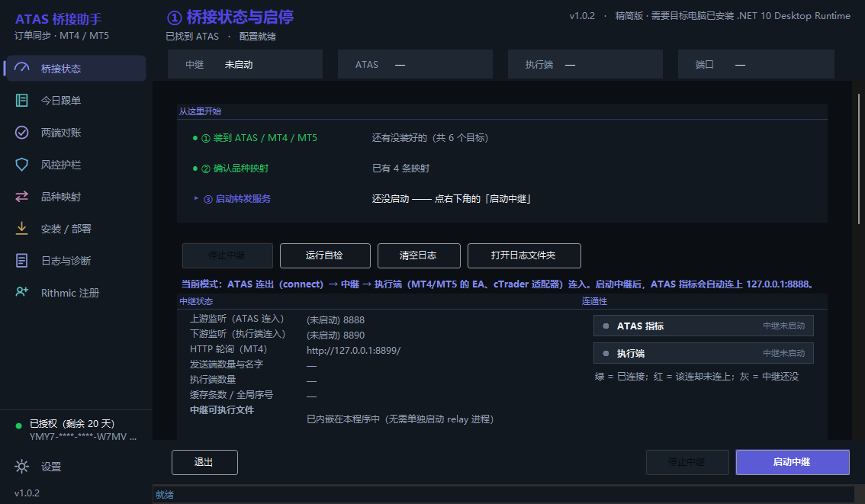The height and width of the screenshot is (504, 865).
Task: Click the 当前模式 description line
Action: point(498,284)
